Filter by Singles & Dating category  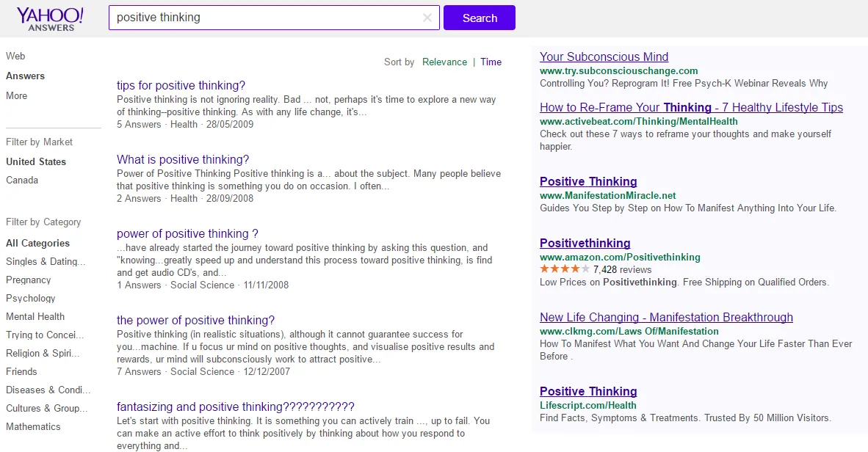click(46, 261)
